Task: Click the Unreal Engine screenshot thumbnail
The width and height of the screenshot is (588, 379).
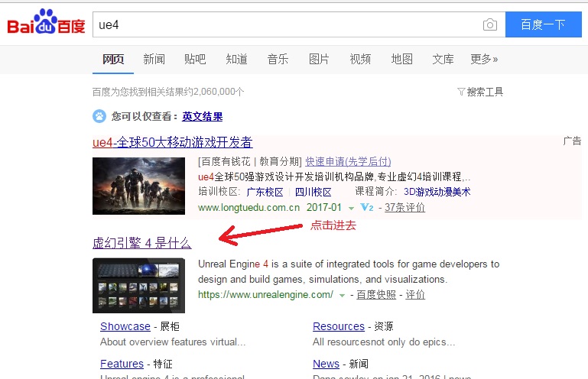Action: [138, 286]
